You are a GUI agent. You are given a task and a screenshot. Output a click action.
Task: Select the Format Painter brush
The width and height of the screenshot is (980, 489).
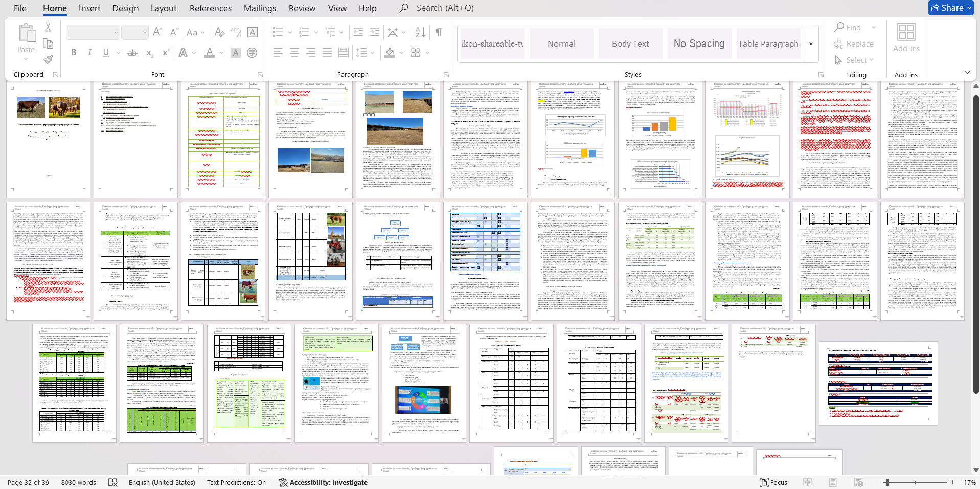(48, 59)
